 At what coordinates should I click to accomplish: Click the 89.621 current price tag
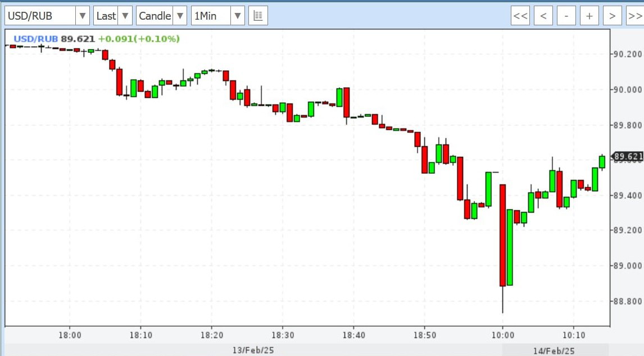(627, 156)
